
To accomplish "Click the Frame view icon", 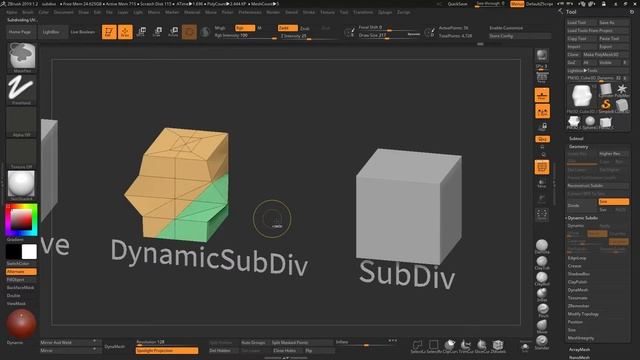I will [542, 214].
